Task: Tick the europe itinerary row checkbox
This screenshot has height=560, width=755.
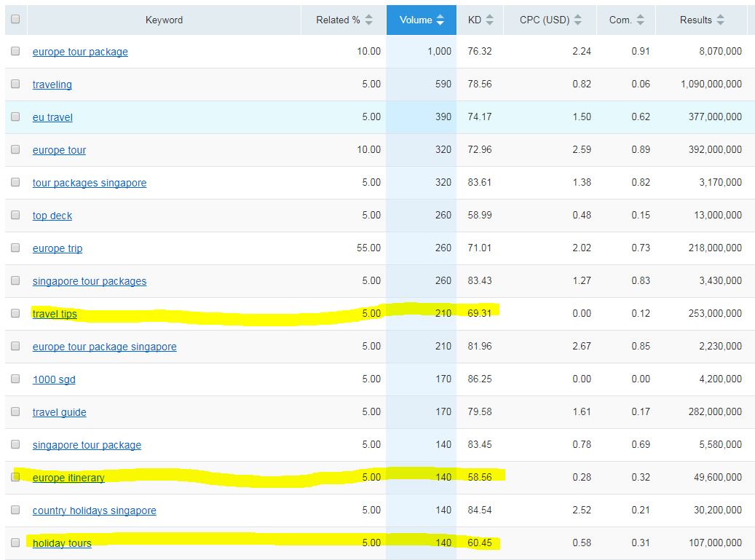Action: point(15,477)
